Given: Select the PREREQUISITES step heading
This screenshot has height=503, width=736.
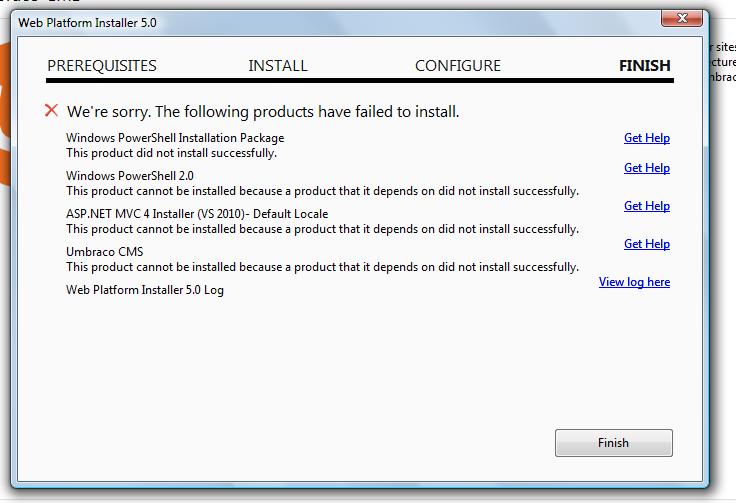Looking at the screenshot, I should 102,66.
